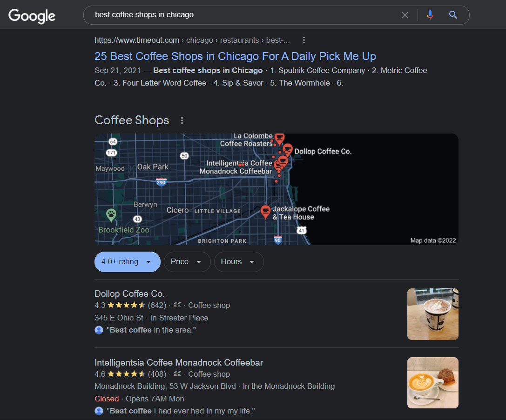Open the 4.0+ rating filter dropdown
Image resolution: width=506 pixels, height=420 pixels.
point(128,262)
